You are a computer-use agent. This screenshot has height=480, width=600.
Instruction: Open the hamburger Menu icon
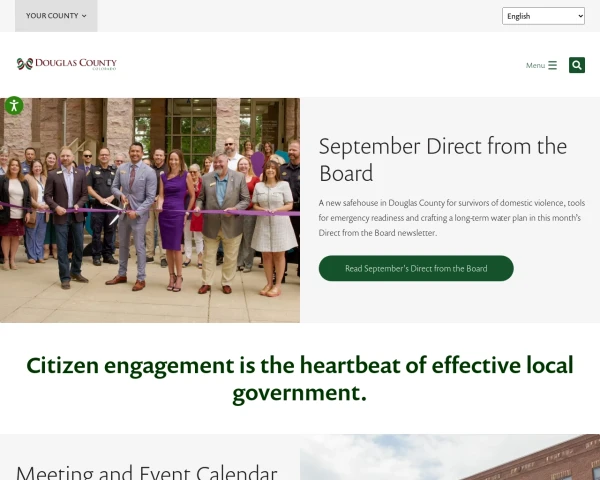click(541, 65)
